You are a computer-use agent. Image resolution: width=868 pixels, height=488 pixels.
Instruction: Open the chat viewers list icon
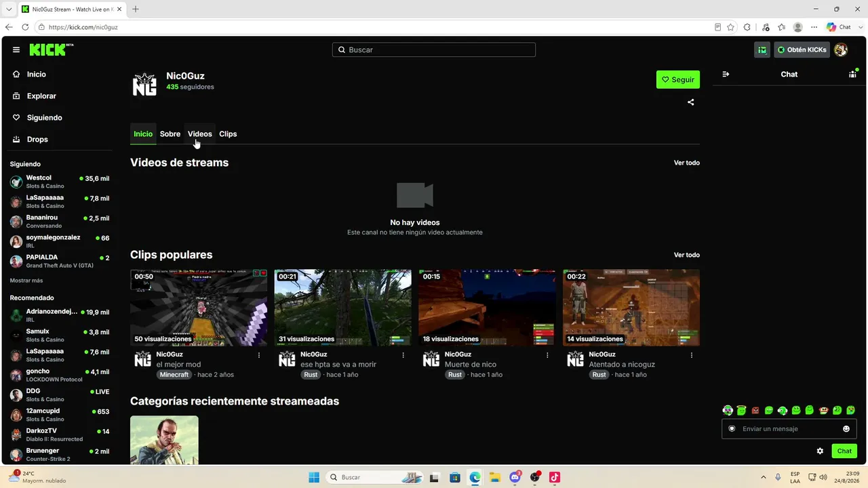pos(852,74)
